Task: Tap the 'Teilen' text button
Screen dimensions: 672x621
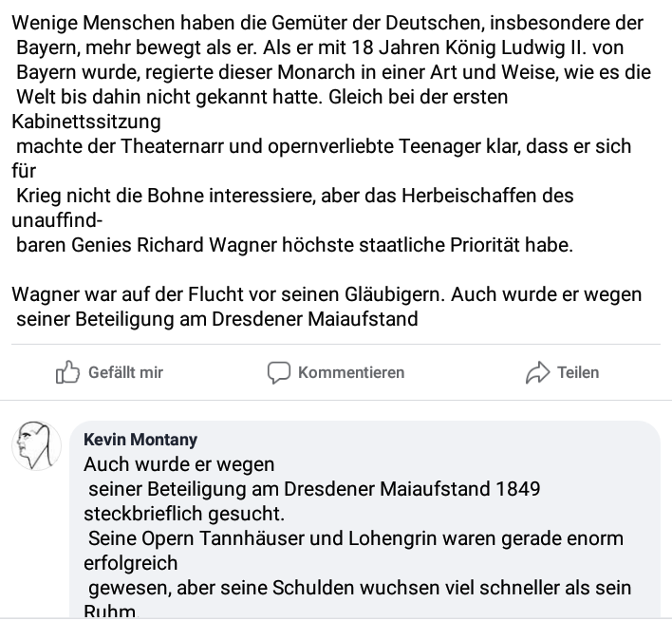Action: [578, 372]
